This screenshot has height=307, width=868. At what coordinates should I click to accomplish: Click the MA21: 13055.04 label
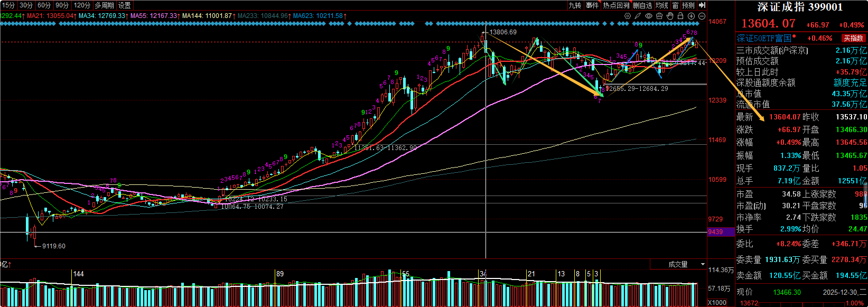coord(50,16)
